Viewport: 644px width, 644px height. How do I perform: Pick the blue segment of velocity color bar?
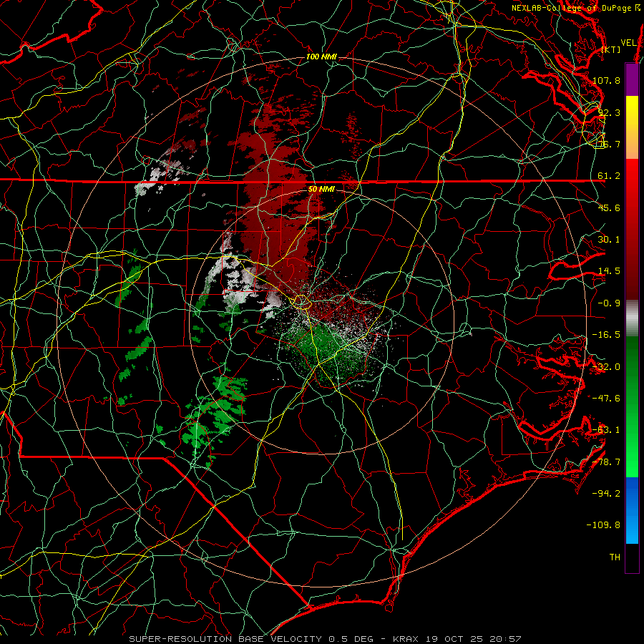click(632, 510)
